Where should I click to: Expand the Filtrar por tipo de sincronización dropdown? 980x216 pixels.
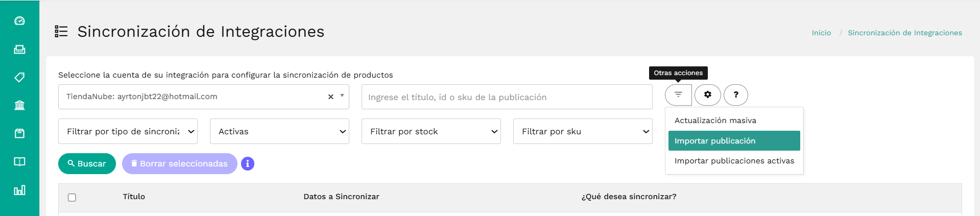(128, 131)
